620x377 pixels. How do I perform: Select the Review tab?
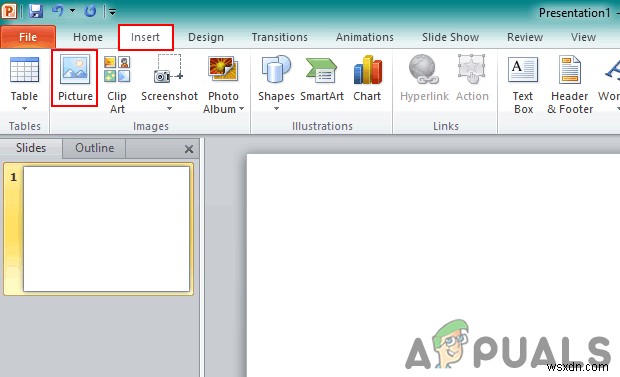pos(525,37)
